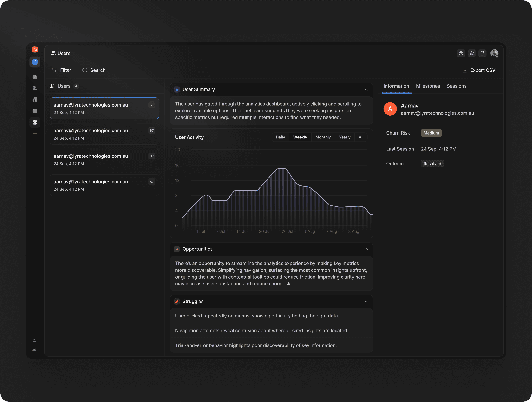The height and width of the screenshot is (402, 532).
Task: Click the notifications bell icon
Action: click(482, 53)
